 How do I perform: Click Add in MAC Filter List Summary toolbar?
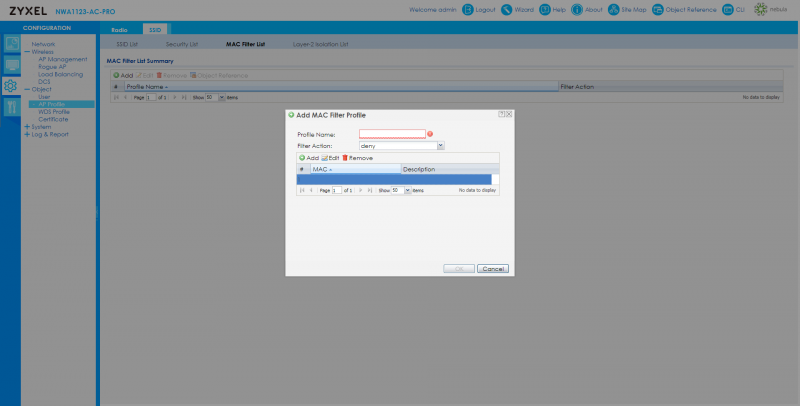click(x=123, y=75)
